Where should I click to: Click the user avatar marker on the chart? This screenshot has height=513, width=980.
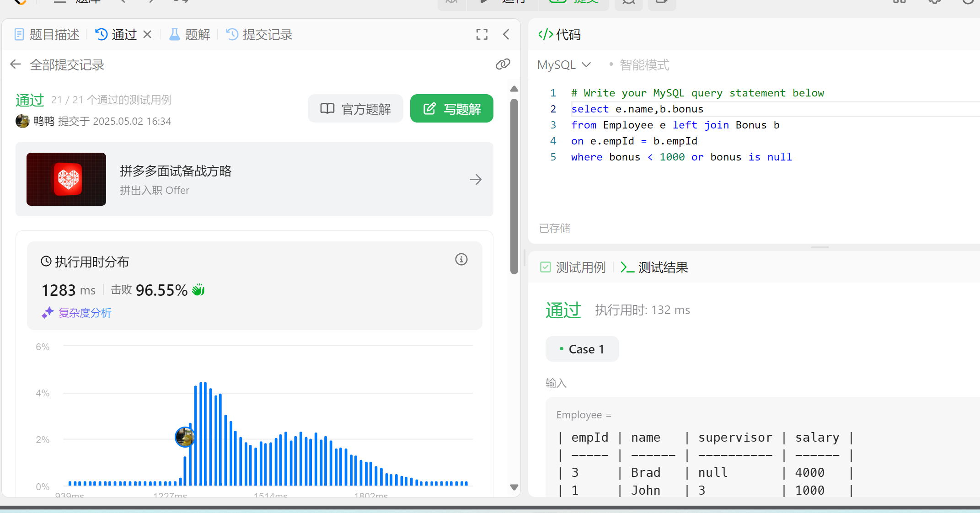[185, 437]
